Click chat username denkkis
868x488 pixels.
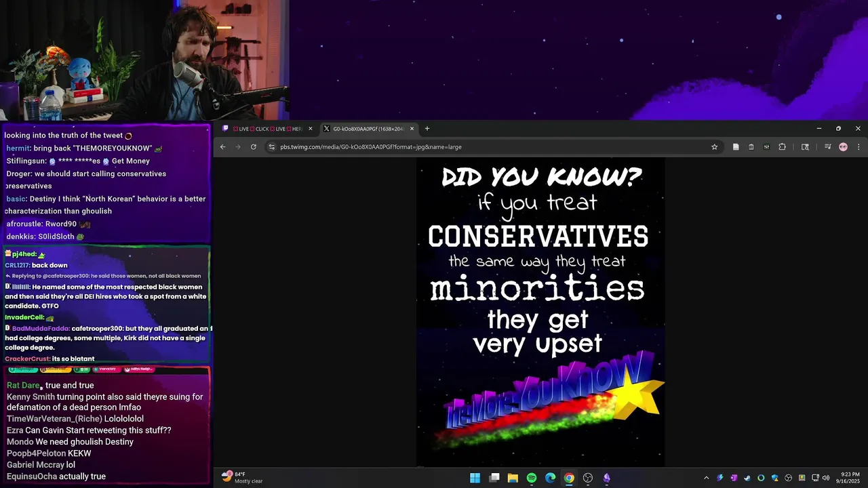click(20, 237)
